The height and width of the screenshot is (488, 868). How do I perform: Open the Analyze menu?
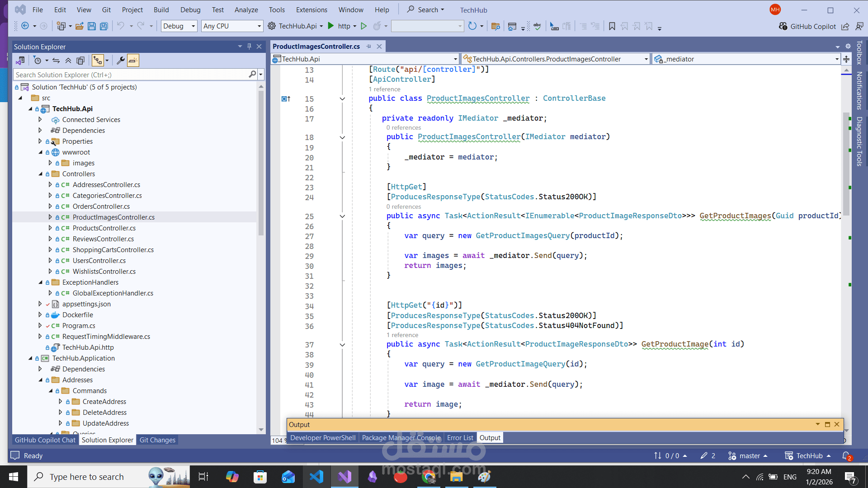point(246,10)
